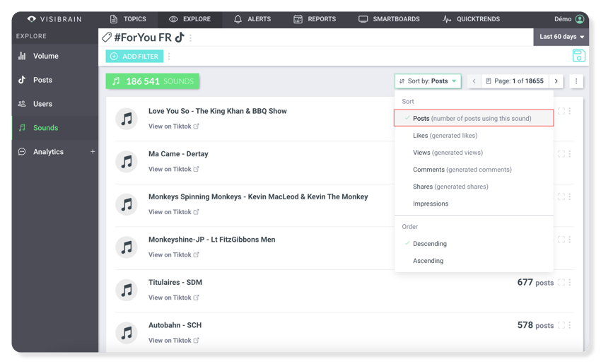Click music note icon for Monkeys Spinning Monkeys
This screenshot has height=364, width=601.
[x=127, y=204]
